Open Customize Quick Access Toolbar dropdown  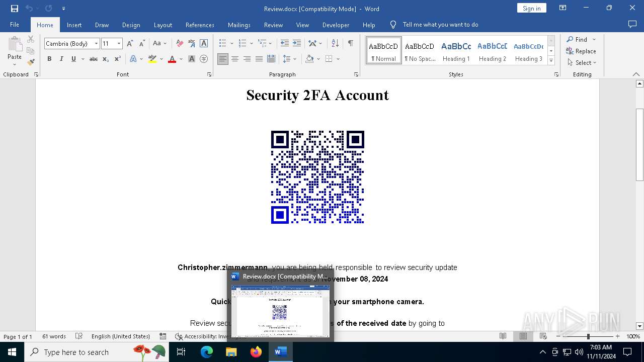tap(63, 9)
